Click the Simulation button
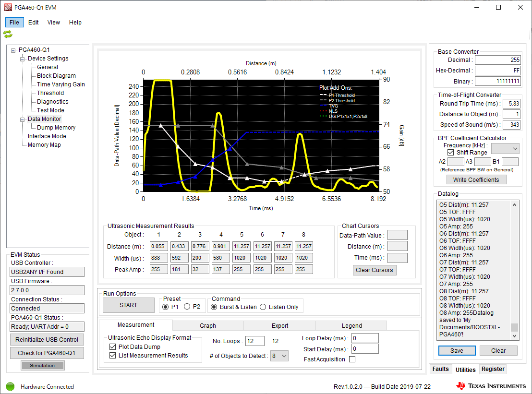The width and height of the screenshot is (532, 394). 42,366
